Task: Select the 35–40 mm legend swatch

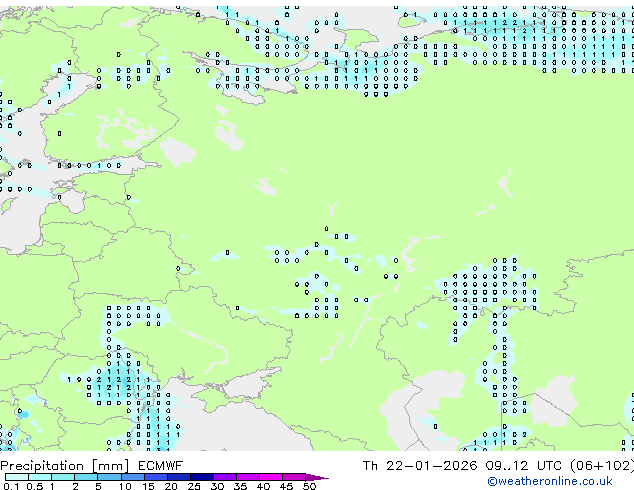Action: click(248, 477)
